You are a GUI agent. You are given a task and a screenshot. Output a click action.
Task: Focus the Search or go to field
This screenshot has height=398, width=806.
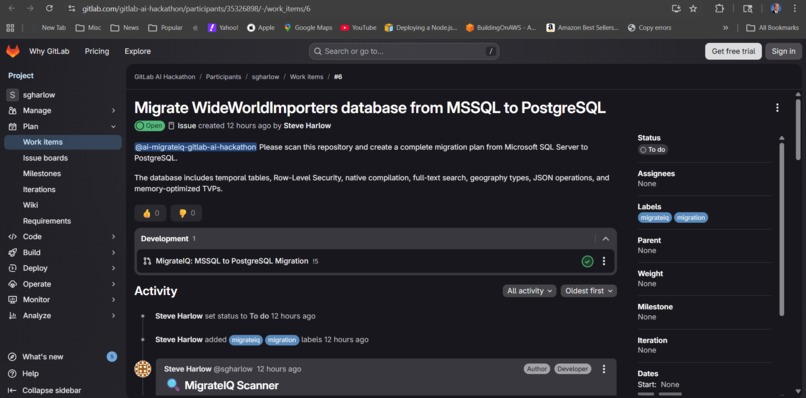[404, 51]
